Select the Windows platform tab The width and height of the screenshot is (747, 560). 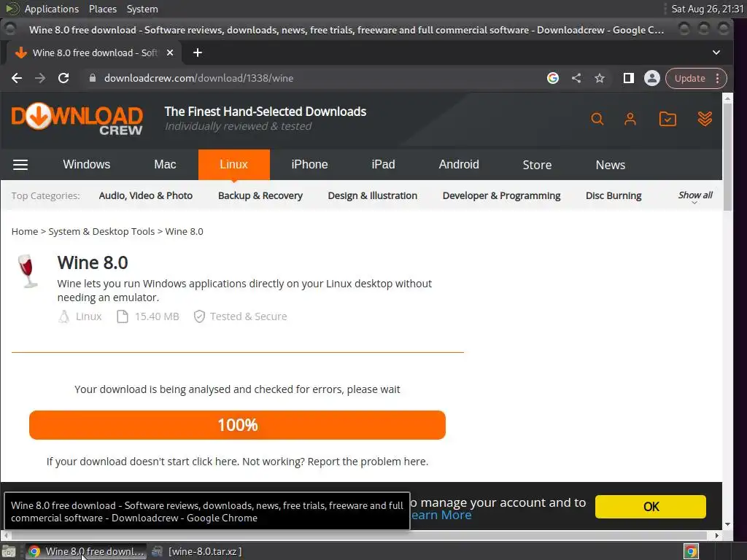(86, 164)
